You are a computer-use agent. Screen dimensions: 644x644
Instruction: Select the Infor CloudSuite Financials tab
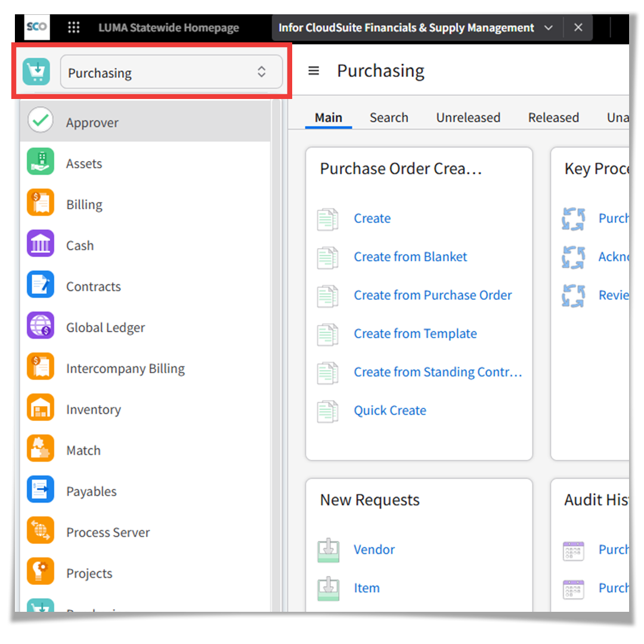pyautogui.click(x=406, y=27)
